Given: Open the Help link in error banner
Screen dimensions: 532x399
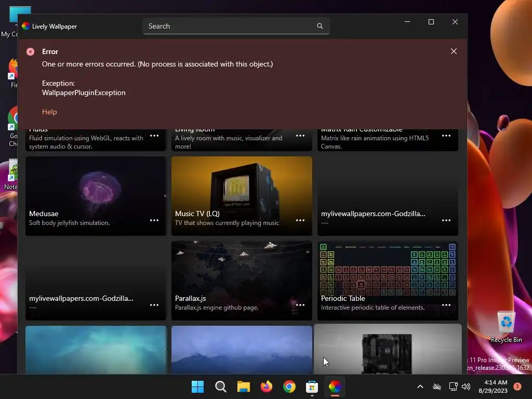Looking at the screenshot, I should click(x=49, y=112).
